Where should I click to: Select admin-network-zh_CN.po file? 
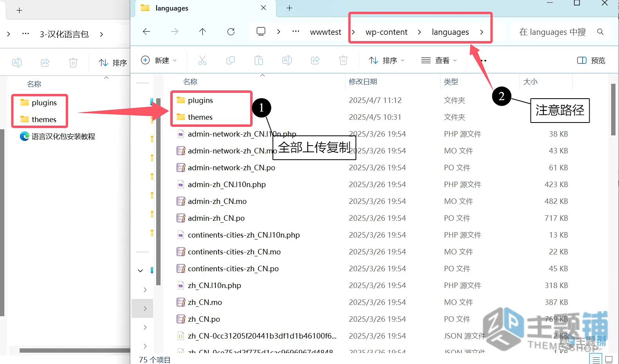[x=226, y=168]
